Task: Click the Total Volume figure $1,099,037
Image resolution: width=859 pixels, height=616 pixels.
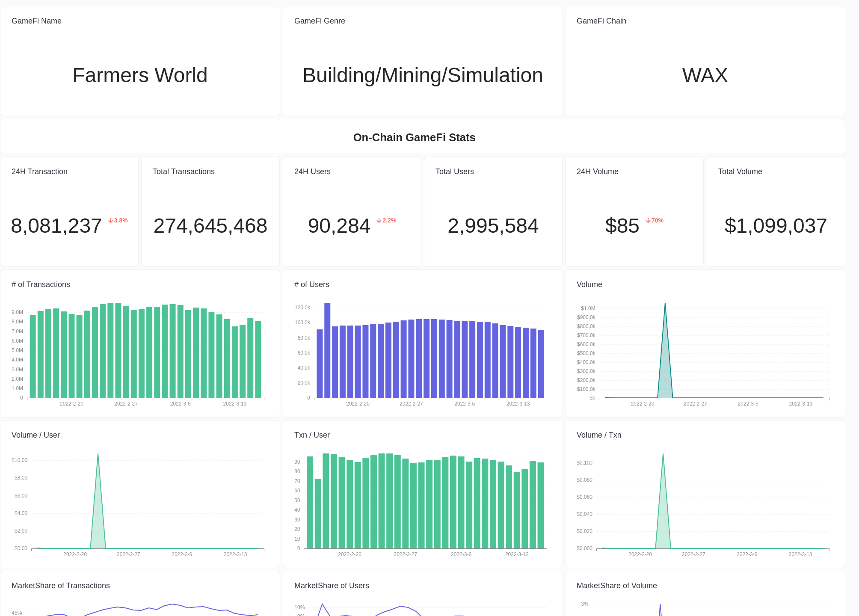Action: (775, 226)
